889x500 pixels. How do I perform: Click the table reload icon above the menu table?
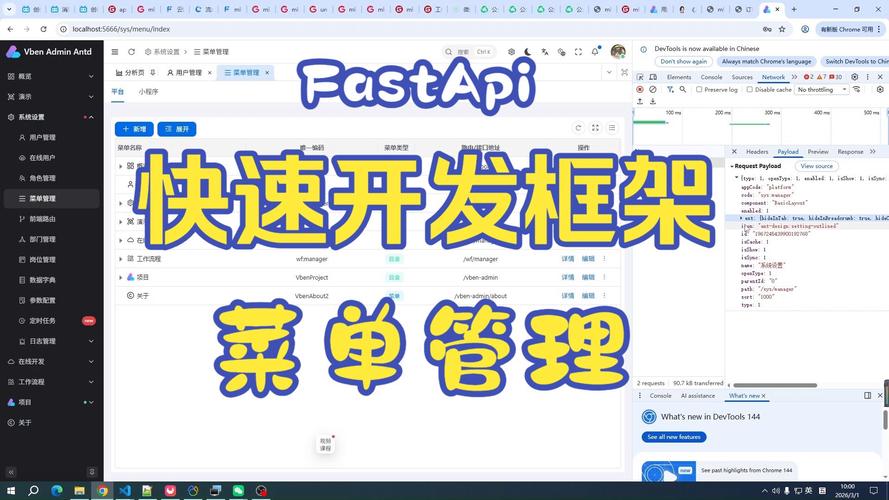pos(578,128)
